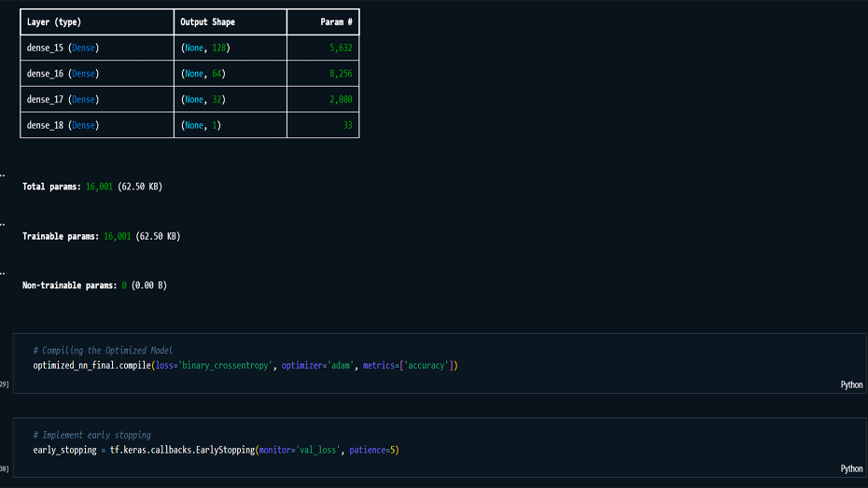
Task: Select the dense_17 layer table cell
Action: (63, 99)
